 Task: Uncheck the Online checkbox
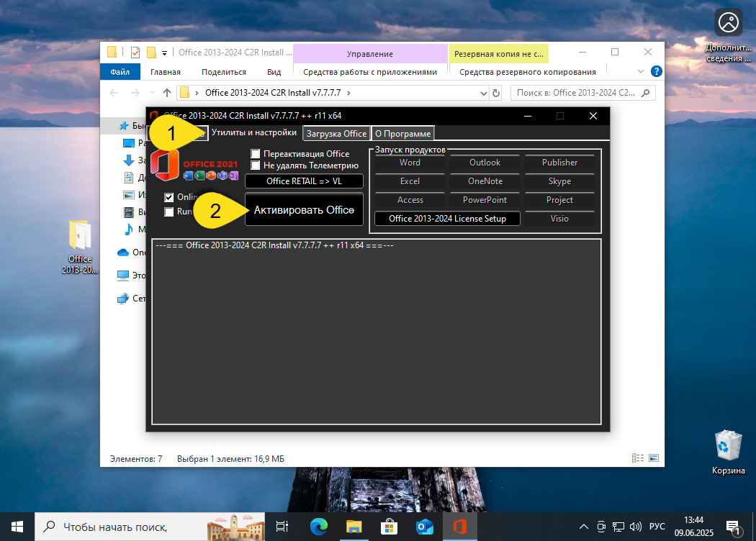pyautogui.click(x=168, y=197)
